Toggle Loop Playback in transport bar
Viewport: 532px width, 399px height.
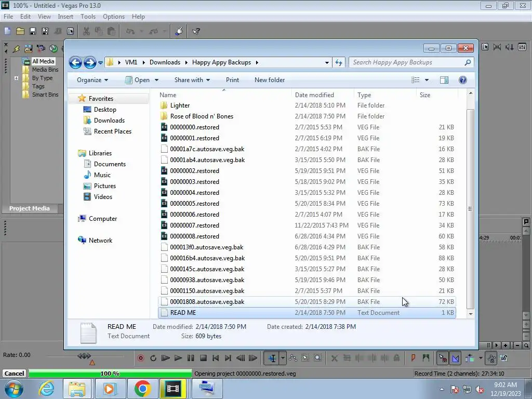click(153, 358)
